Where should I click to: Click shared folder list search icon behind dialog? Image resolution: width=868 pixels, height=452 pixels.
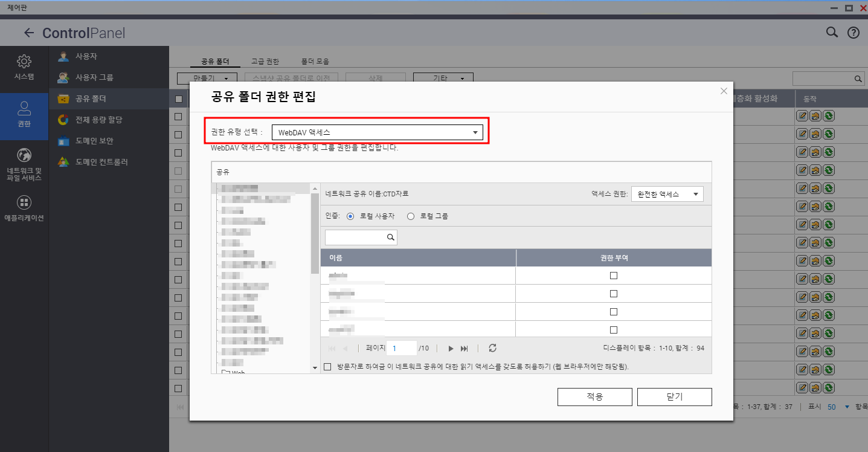coord(858,79)
